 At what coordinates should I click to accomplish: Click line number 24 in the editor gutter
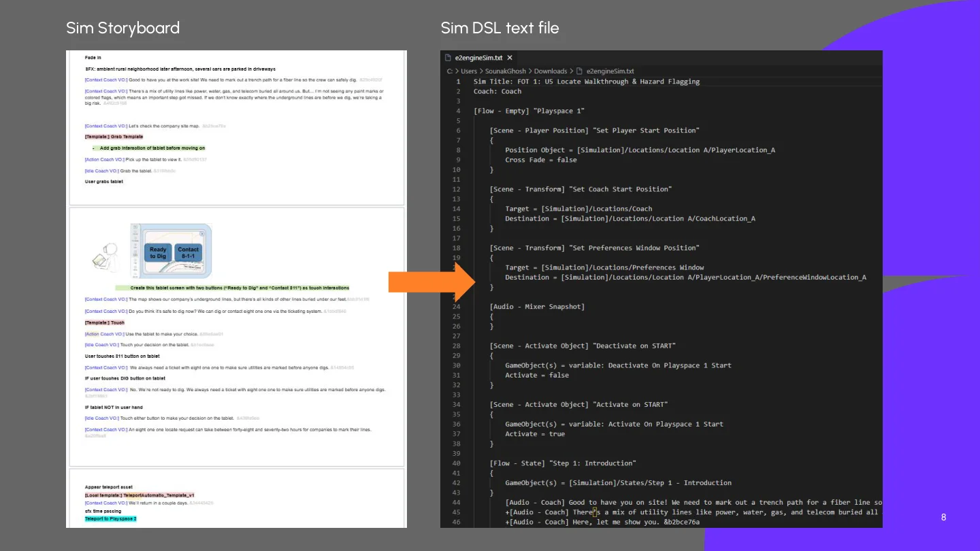tap(456, 307)
